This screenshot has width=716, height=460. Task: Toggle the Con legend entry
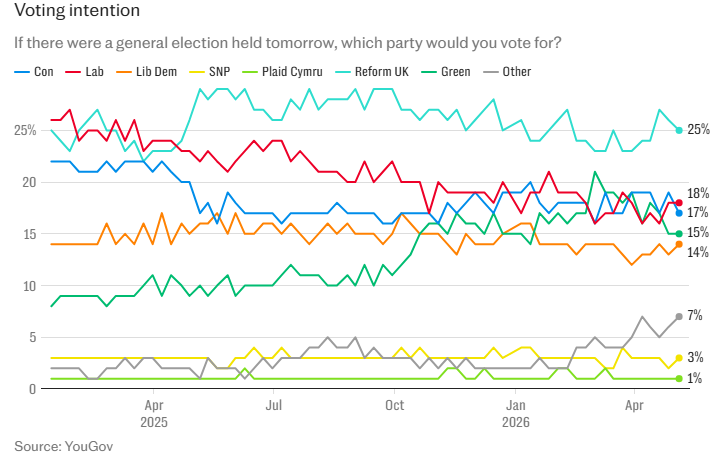coord(34,72)
